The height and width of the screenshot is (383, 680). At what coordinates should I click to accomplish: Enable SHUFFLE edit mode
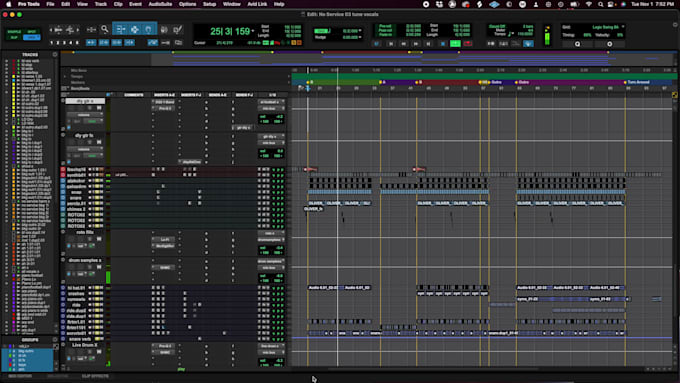(x=14, y=32)
